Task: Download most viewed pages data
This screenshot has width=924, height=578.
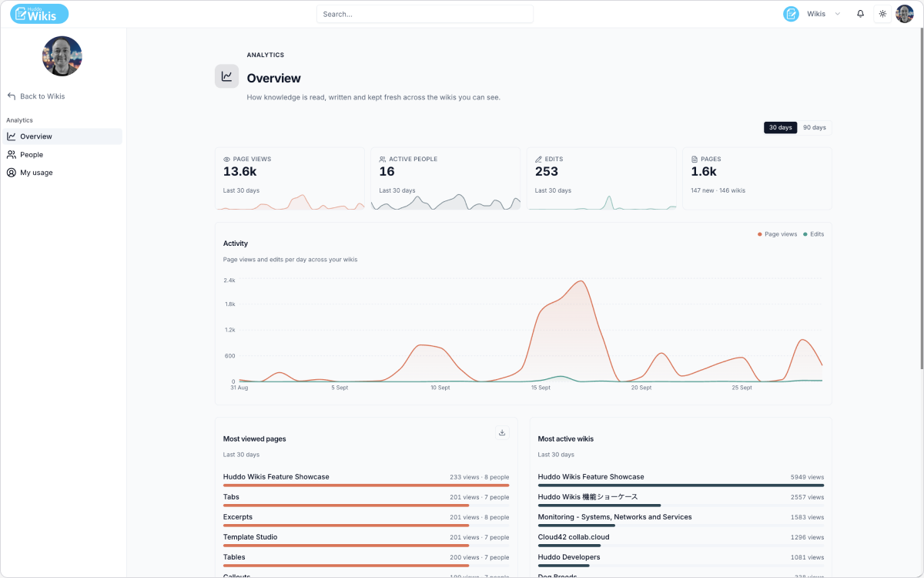Action: point(502,433)
